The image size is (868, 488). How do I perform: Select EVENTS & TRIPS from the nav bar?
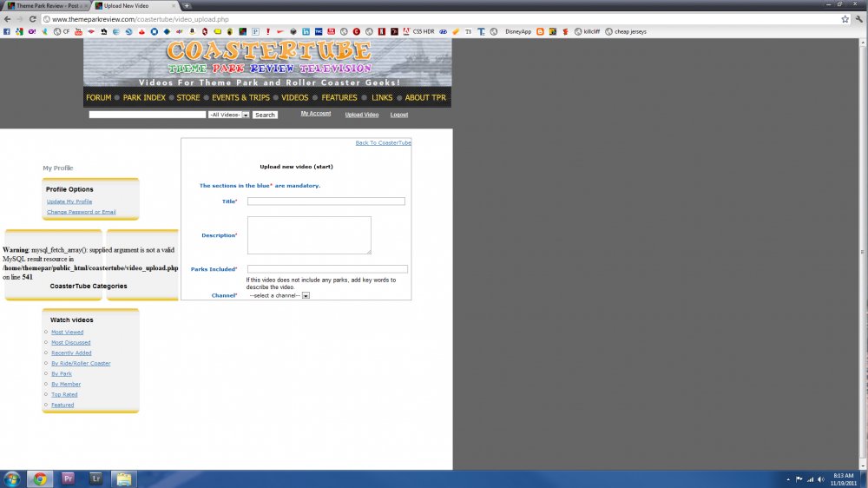point(240,97)
